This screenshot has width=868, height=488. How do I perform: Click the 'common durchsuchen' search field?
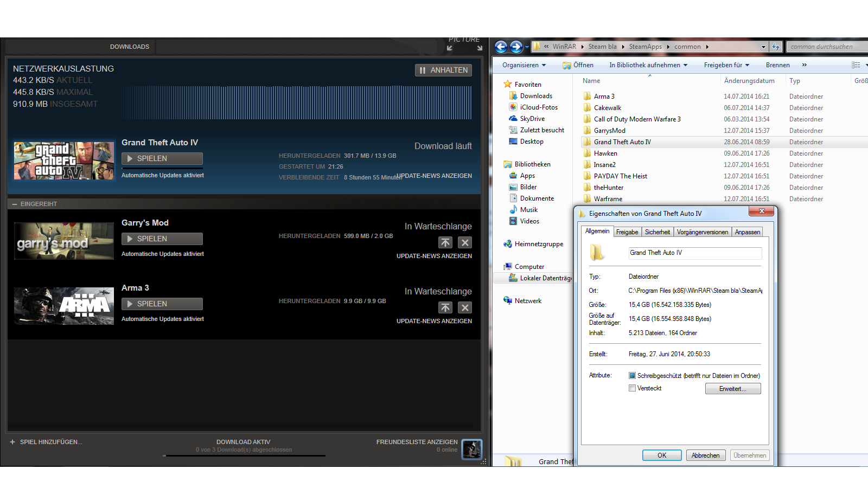[x=827, y=47]
